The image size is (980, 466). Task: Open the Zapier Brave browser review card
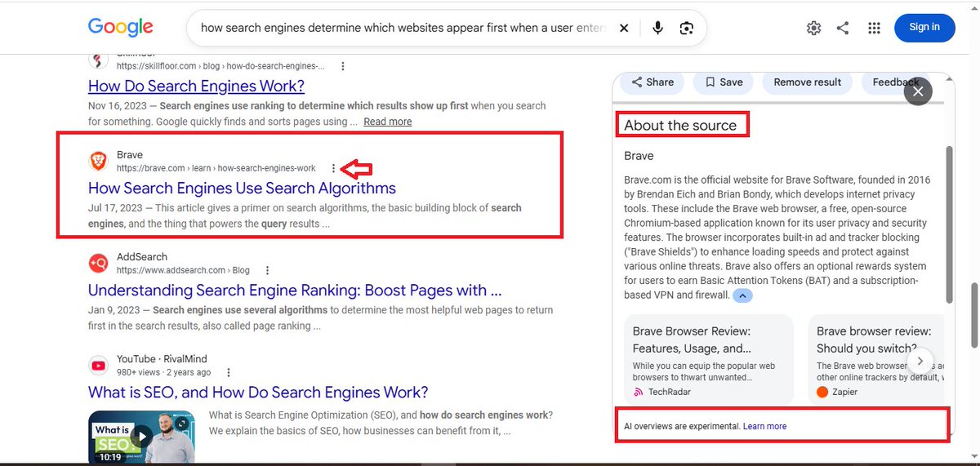(x=877, y=360)
